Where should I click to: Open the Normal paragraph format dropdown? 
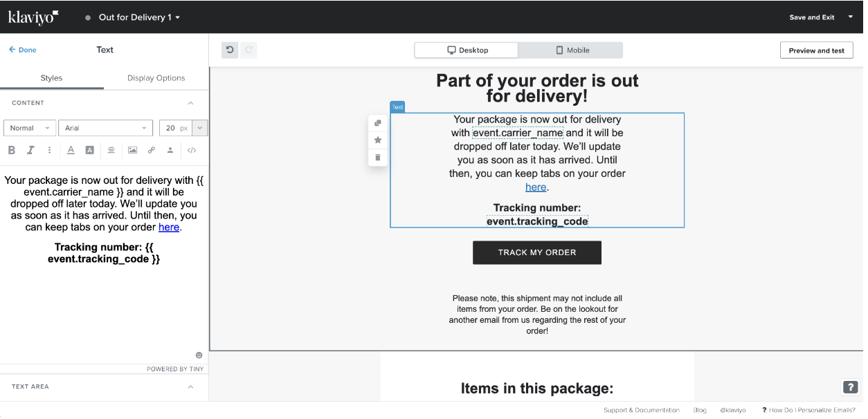click(x=29, y=128)
